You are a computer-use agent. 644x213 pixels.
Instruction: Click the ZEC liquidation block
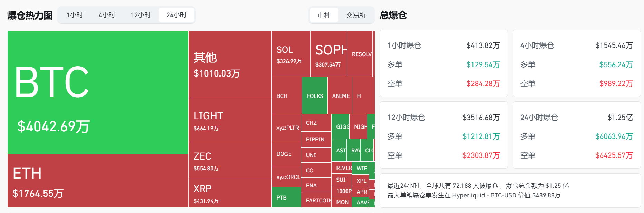[230, 161]
